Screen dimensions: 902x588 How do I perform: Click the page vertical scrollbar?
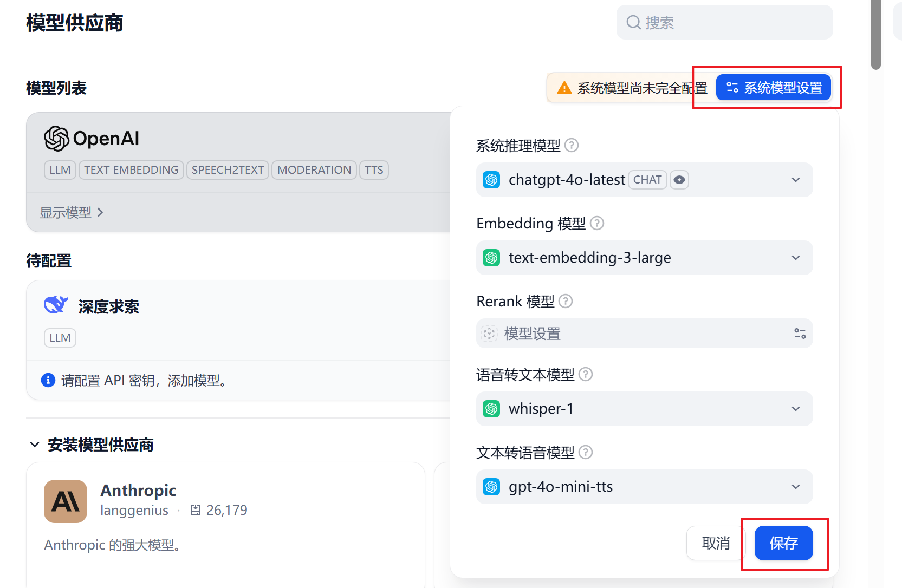pos(876,35)
